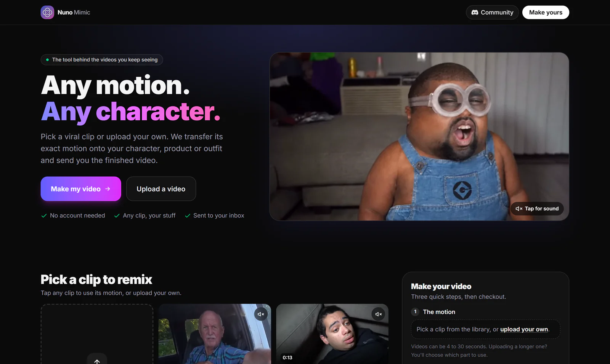Click the 'Nuno Mimic' brand name text
610x364 pixels.
pos(74,12)
